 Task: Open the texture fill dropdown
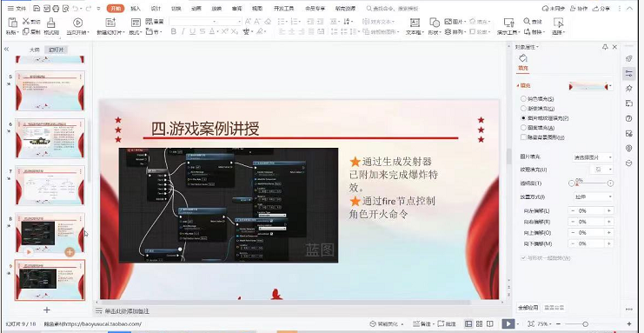coord(601,170)
